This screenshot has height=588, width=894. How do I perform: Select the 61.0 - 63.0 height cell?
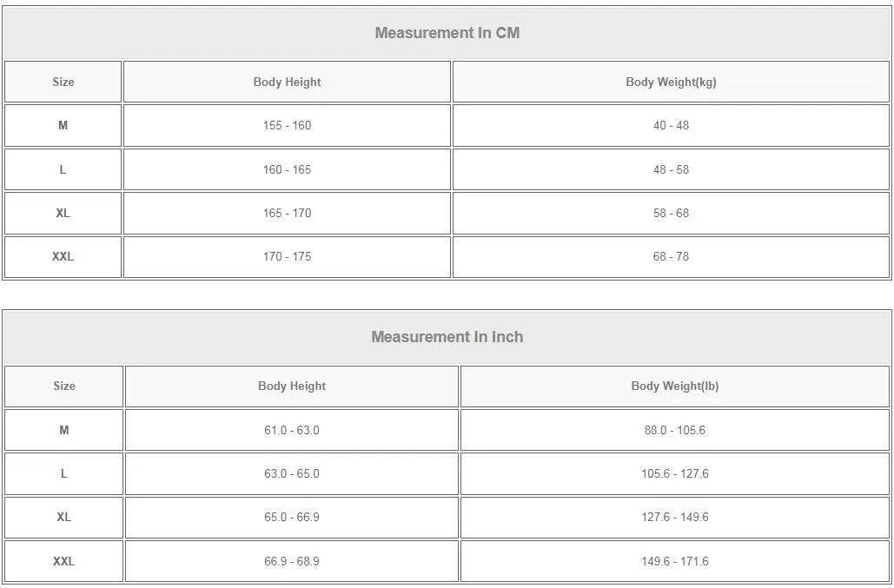click(291, 431)
